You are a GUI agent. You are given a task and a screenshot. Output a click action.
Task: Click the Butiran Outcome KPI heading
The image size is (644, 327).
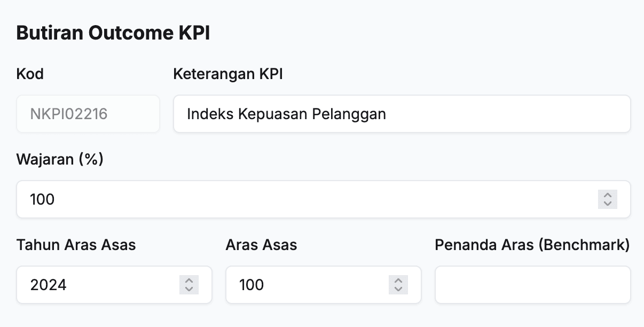113,33
